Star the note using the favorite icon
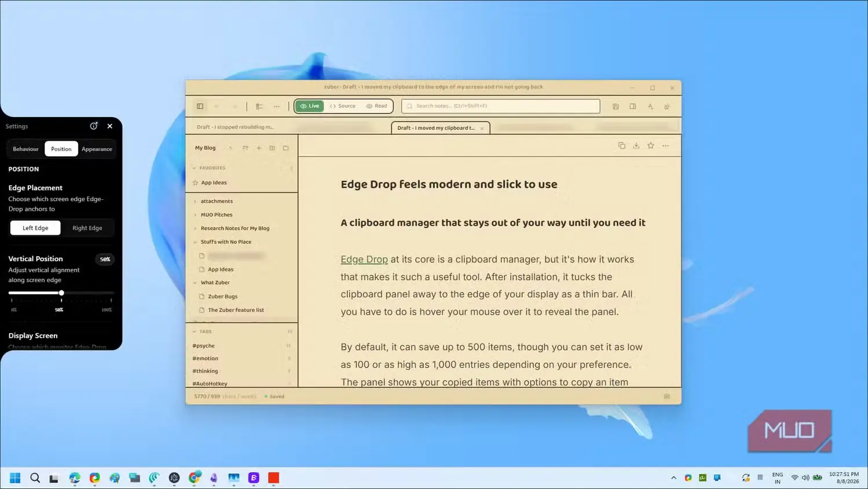Image resolution: width=868 pixels, height=489 pixels. click(651, 145)
